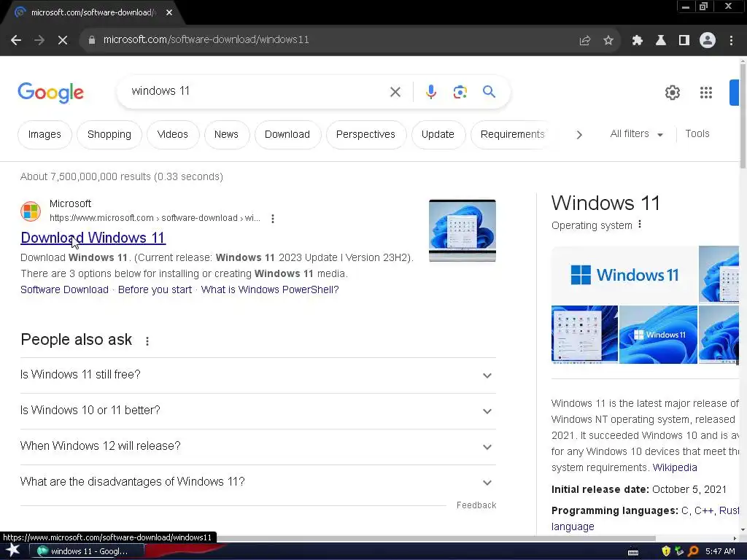
Task: Click the Microsoft favicon in the result
Action: 31,211
